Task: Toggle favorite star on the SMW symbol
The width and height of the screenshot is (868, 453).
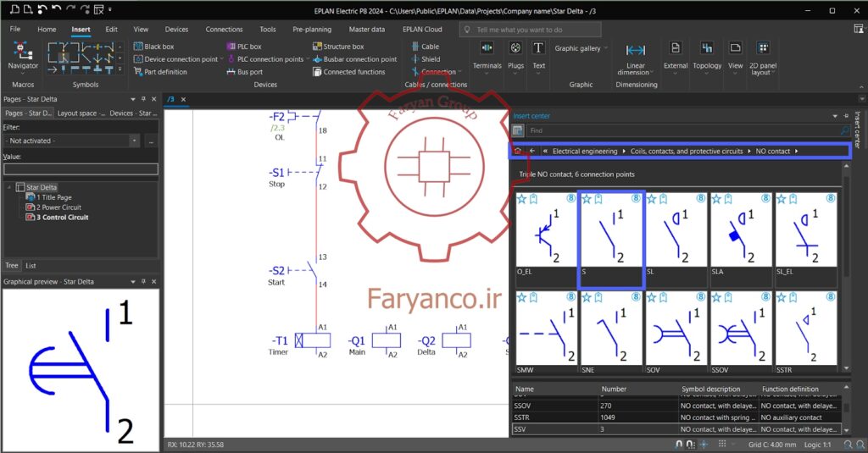Action: pyautogui.click(x=521, y=297)
